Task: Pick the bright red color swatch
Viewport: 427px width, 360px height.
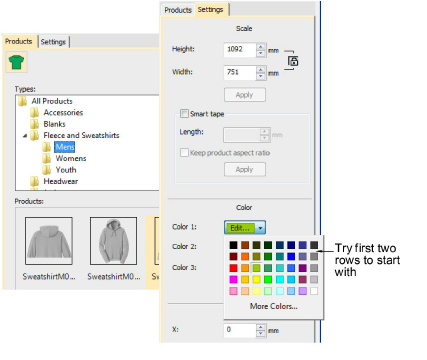Action: click(x=233, y=268)
